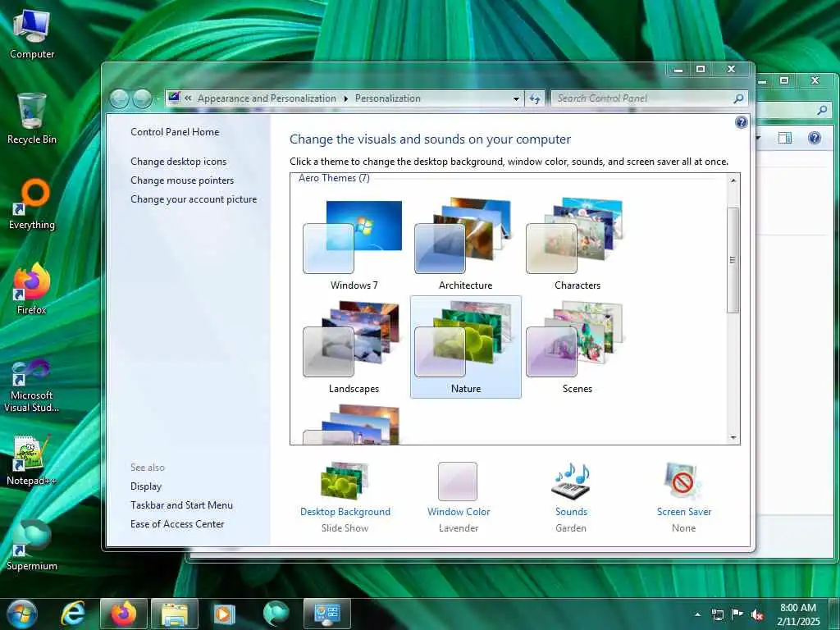Click the search magnifier icon
840x630 pixels.
tap(738, 98)
